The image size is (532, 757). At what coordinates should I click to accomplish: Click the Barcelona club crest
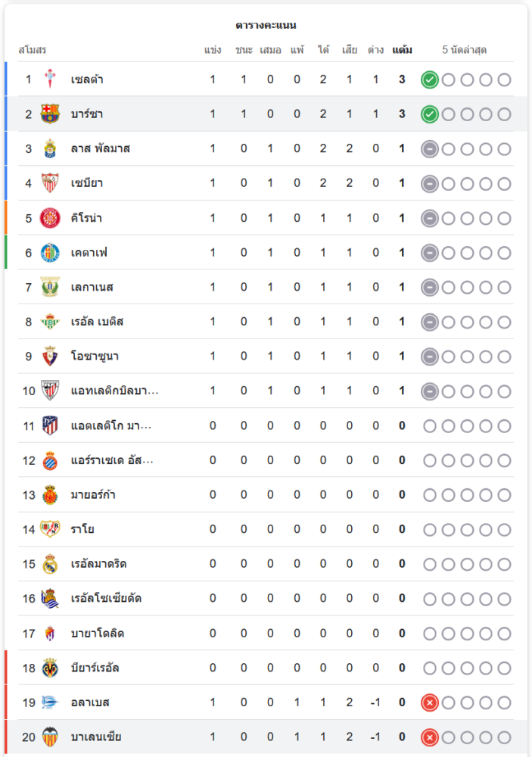point(50,114)
